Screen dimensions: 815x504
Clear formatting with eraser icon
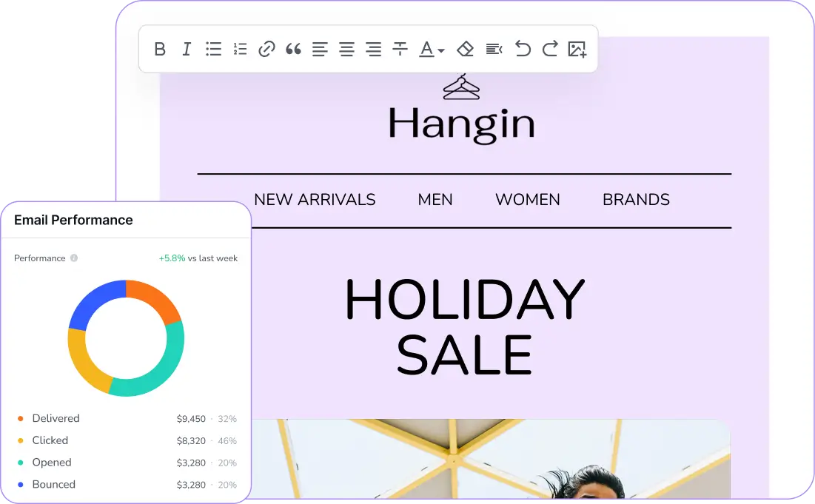coord(465,49)
